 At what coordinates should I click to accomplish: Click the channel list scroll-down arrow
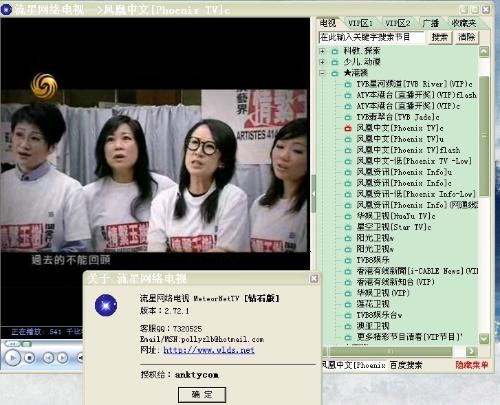[484, 339]
